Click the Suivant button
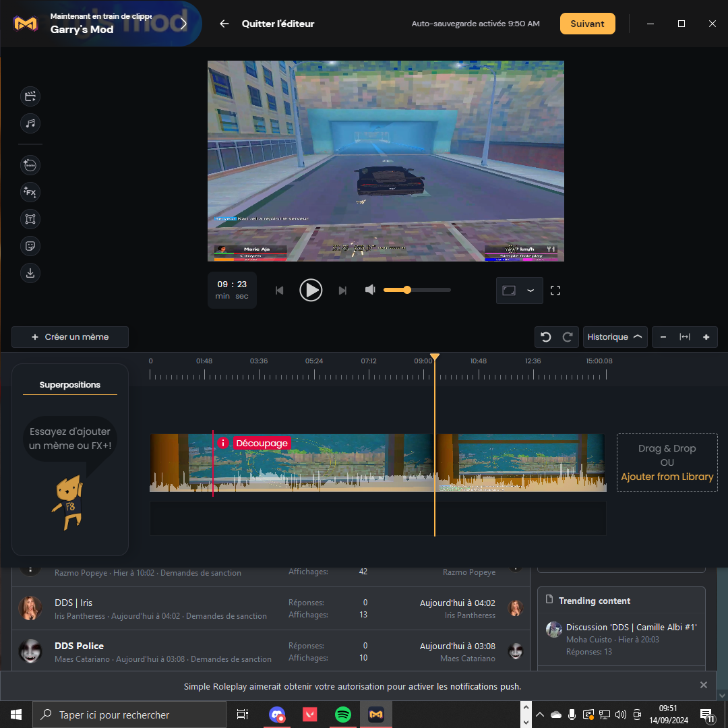 click(x=587, y=24)
